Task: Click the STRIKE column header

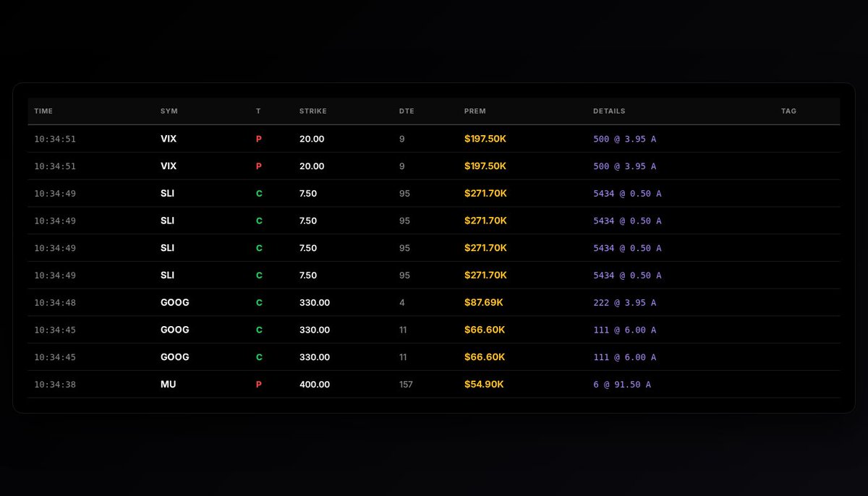Action: (314, 111)
